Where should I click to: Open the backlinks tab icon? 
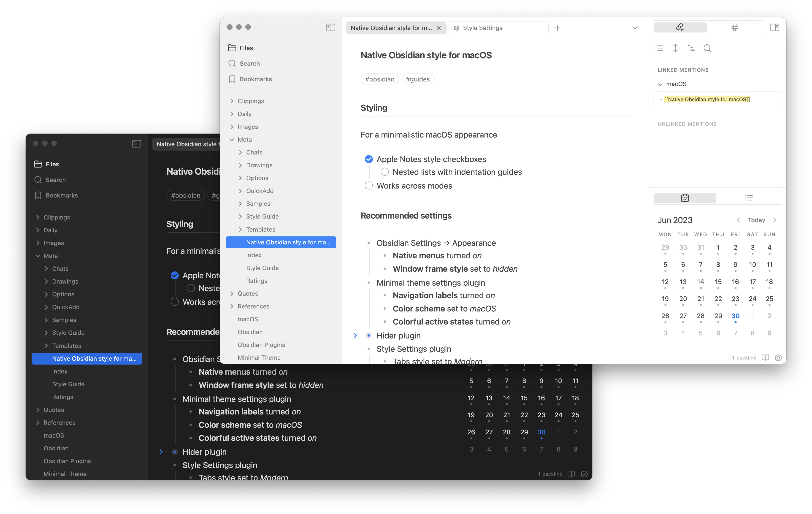(x=680, y=28)
